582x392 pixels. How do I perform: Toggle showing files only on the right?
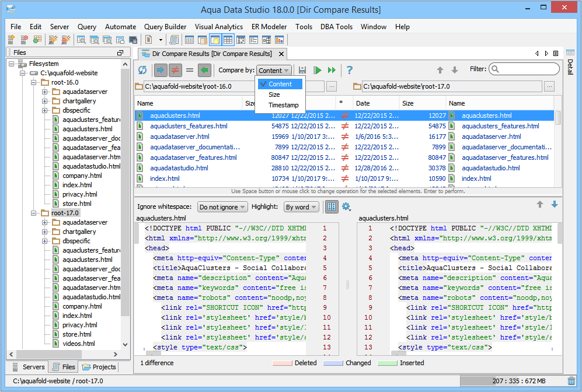pyautogui.click(x=204, y=70)
